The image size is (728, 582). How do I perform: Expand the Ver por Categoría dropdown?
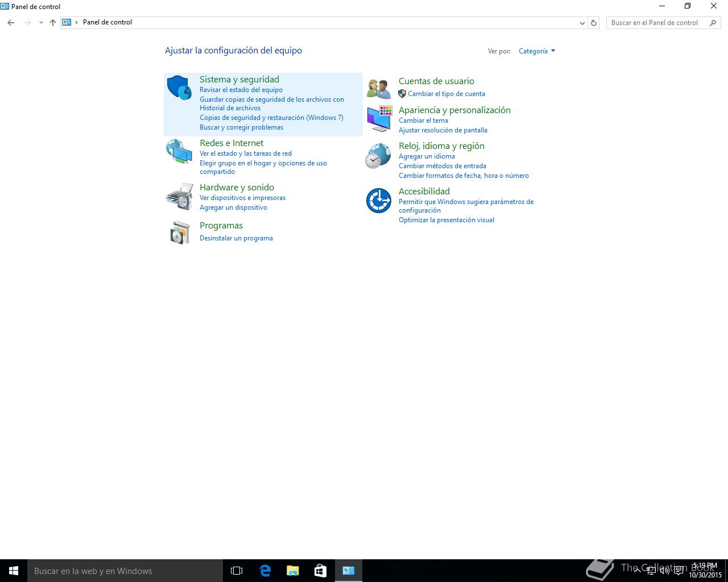coord(537,51)
